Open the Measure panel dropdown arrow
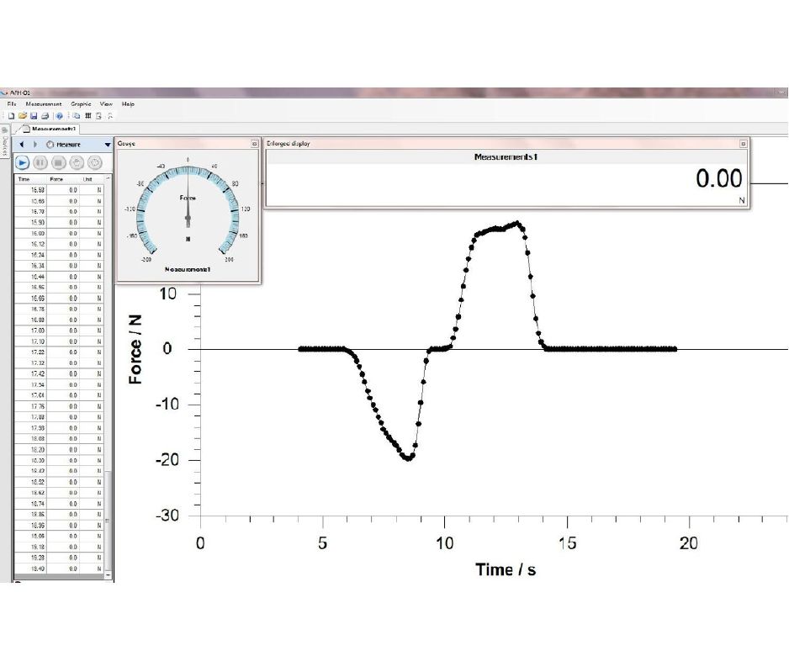The height and width of the screenshot is (672, 789). pyautogui.click(x=107, y=145)
